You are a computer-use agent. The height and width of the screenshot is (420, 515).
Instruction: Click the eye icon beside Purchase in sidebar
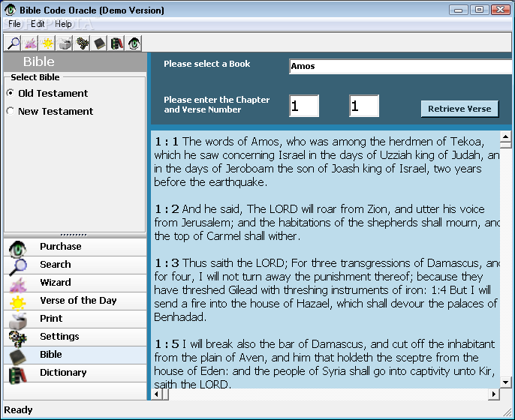17,248
